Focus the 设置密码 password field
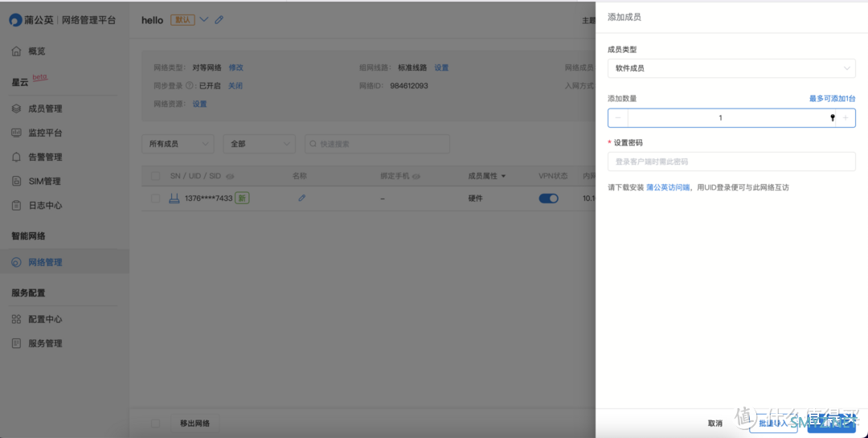Screen dimensions: 868x438 pyautogui.click(x=731, y=162)
